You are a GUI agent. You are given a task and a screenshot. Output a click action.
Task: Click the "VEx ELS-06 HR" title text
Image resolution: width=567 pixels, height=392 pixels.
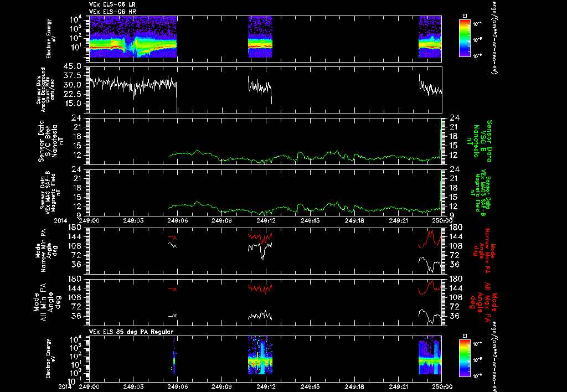(112, 12)
